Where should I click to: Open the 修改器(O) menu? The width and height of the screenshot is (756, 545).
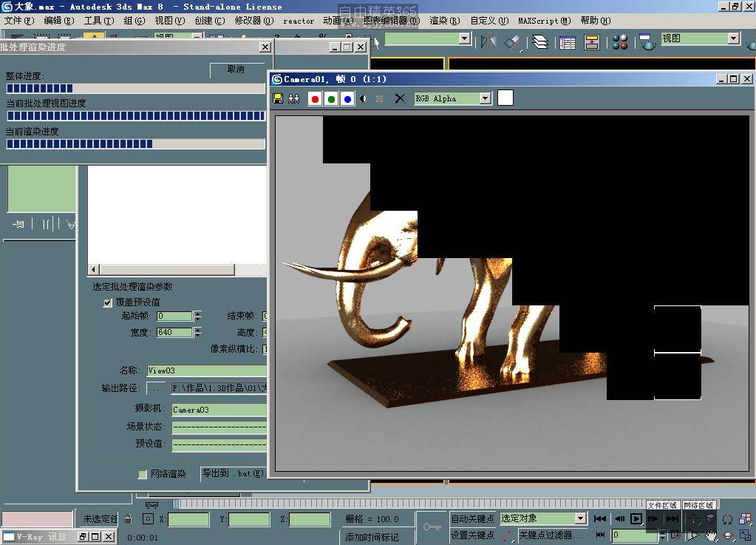tap(254, 21)
